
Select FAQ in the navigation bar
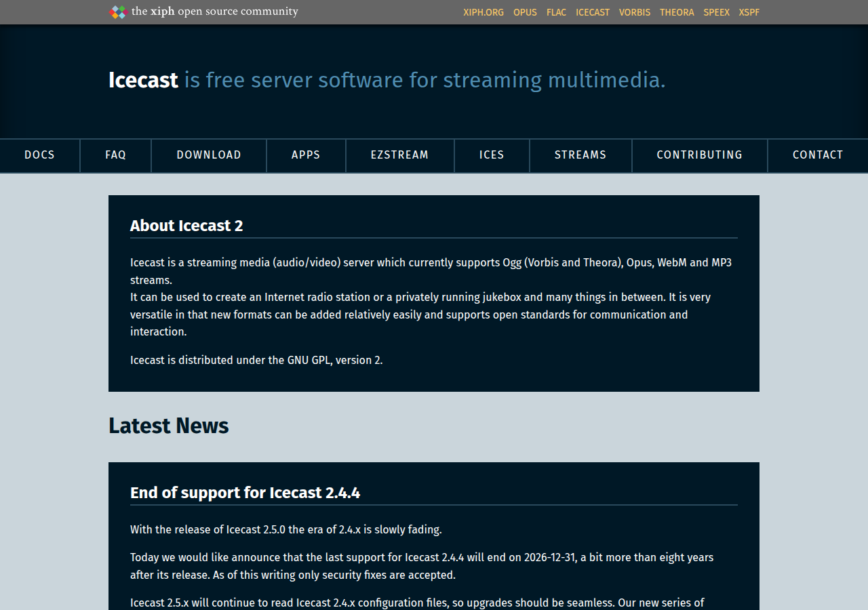click(x=116, y=155)
